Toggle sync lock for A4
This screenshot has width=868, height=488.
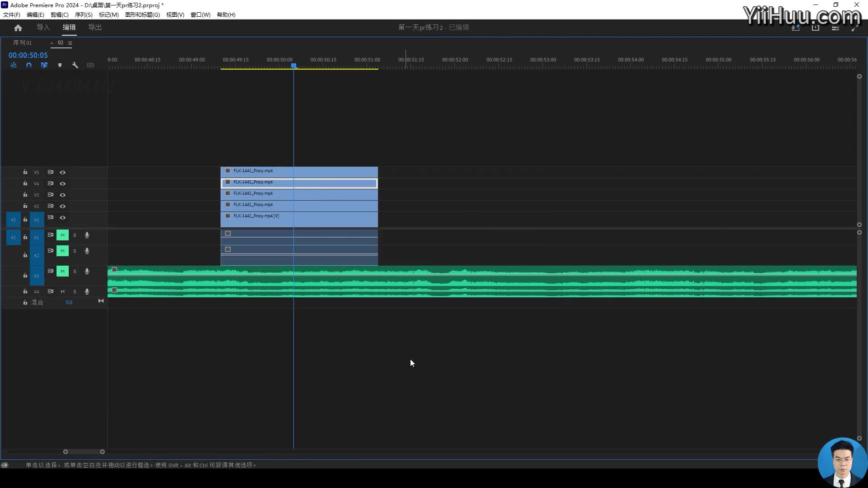click(51, 291)
